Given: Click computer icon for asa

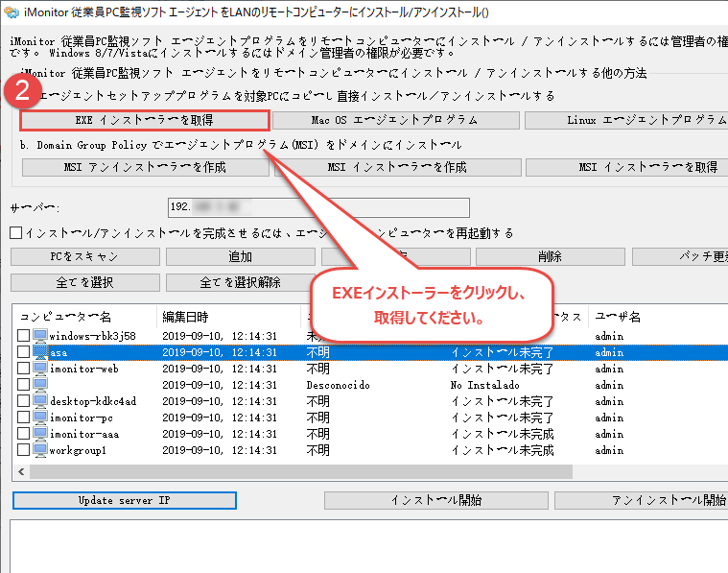Looking at the screenshot, I should pos(40,352).
